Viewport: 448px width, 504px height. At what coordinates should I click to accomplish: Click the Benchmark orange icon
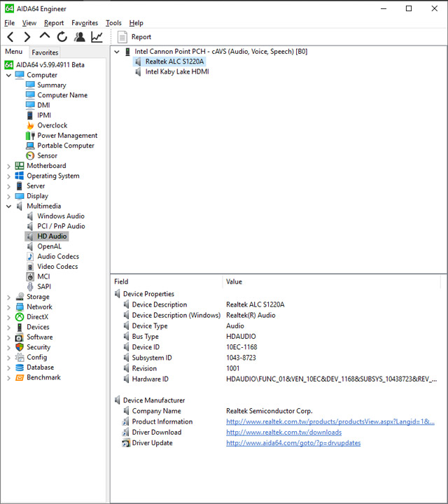[20, 377]
